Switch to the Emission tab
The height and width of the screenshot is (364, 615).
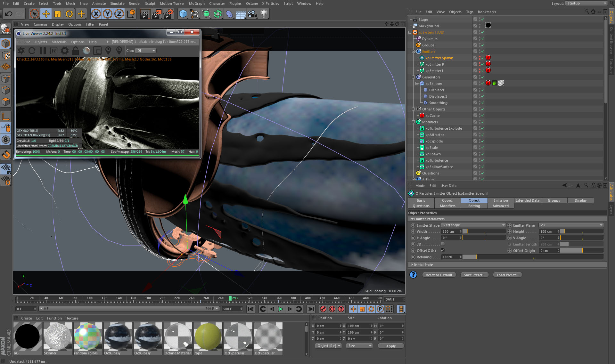(x=501, y=200)
